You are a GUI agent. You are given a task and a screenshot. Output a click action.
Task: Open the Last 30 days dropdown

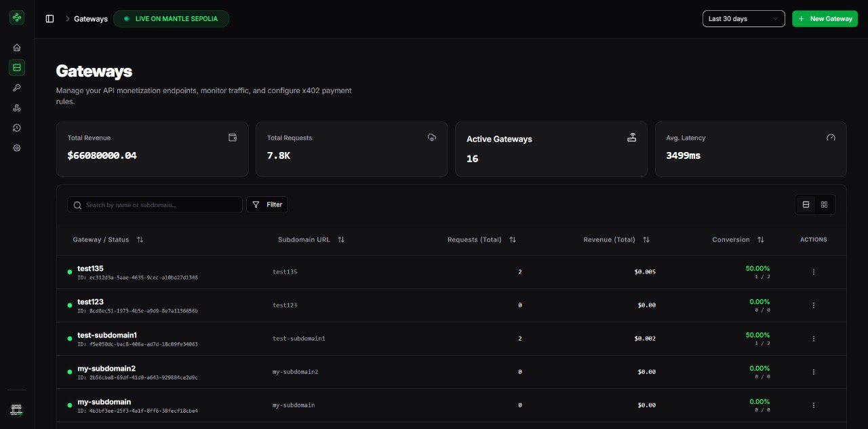click(x=743, y=19)
